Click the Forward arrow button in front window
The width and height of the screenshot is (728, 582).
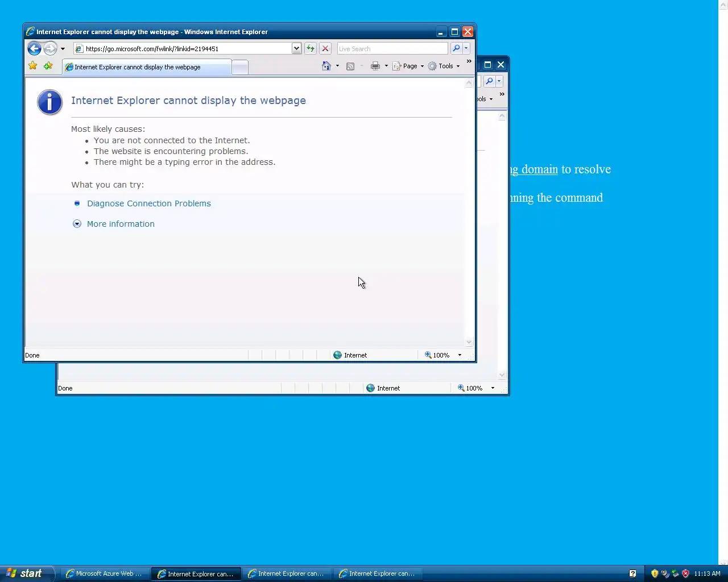coord(50,48)
